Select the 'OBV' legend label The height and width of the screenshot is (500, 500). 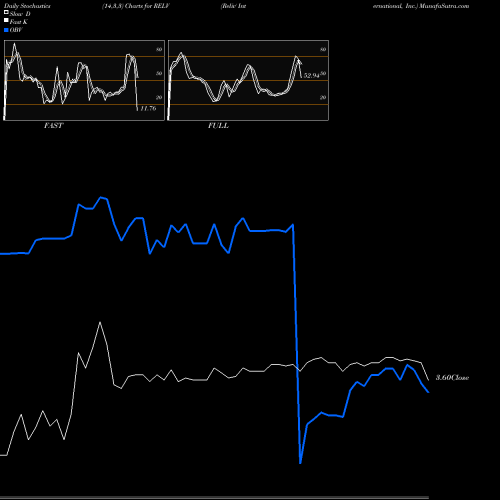pos(16,30)
